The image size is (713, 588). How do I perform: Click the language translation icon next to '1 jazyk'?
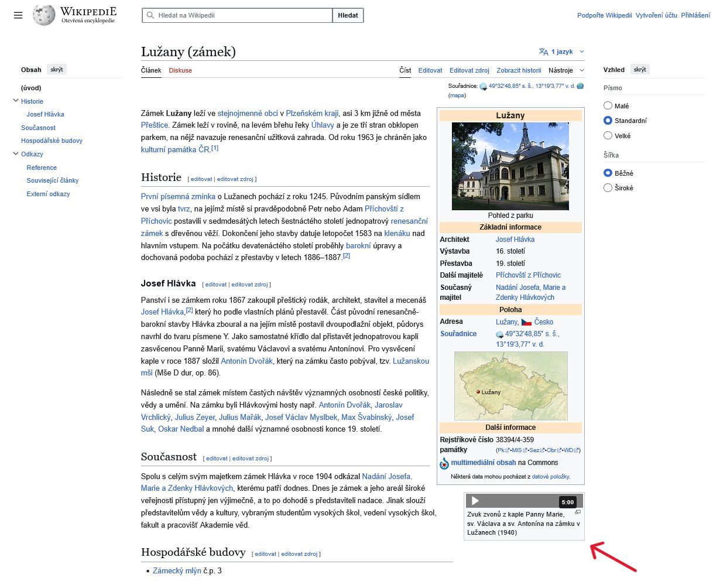pos(543,52)
